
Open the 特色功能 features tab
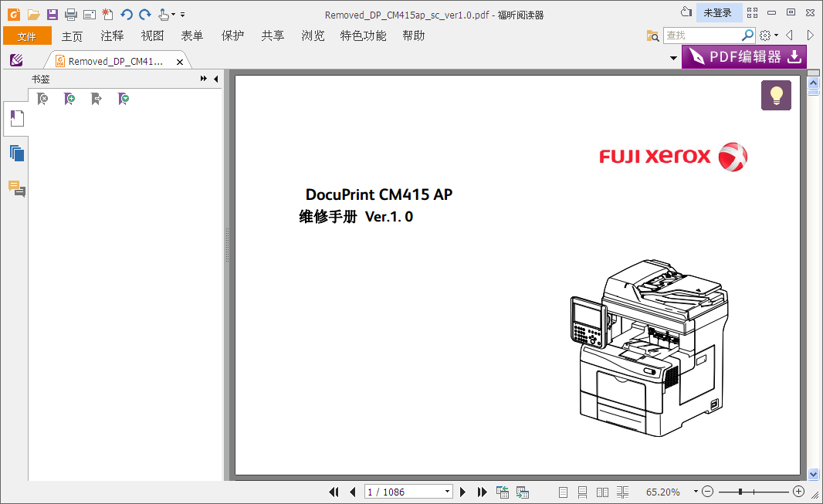[x=363, y=36]
